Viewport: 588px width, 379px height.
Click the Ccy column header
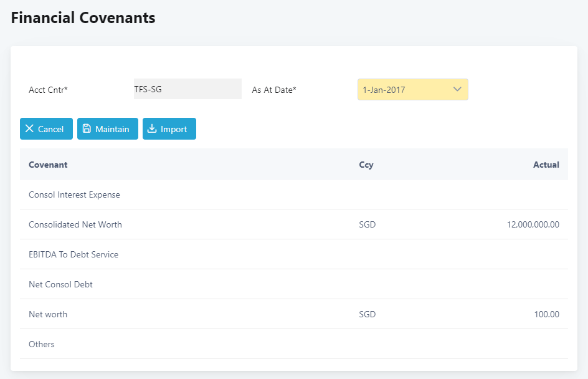point(366,165)
